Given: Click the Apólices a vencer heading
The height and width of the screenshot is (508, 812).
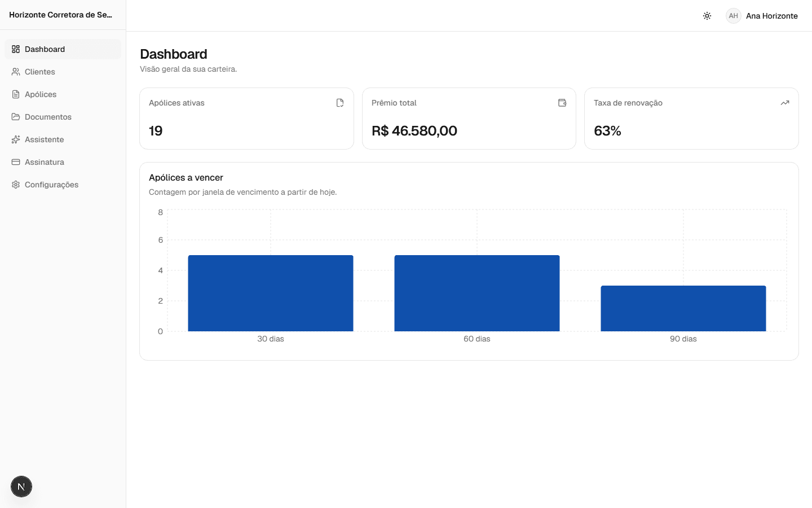Looking at the screenshot, I should pyautogui.click(x=186, y=177).
